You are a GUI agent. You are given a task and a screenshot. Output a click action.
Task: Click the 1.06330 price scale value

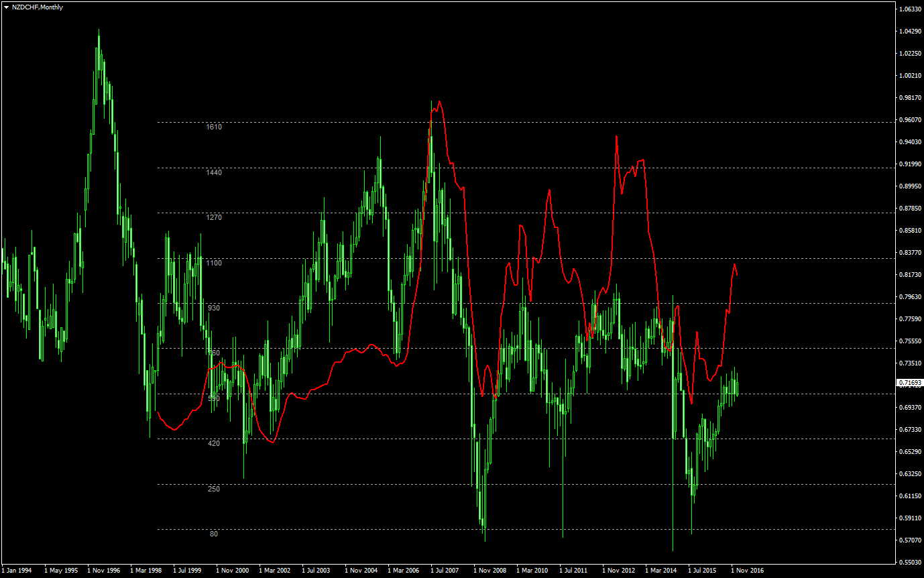coord(910,9)
